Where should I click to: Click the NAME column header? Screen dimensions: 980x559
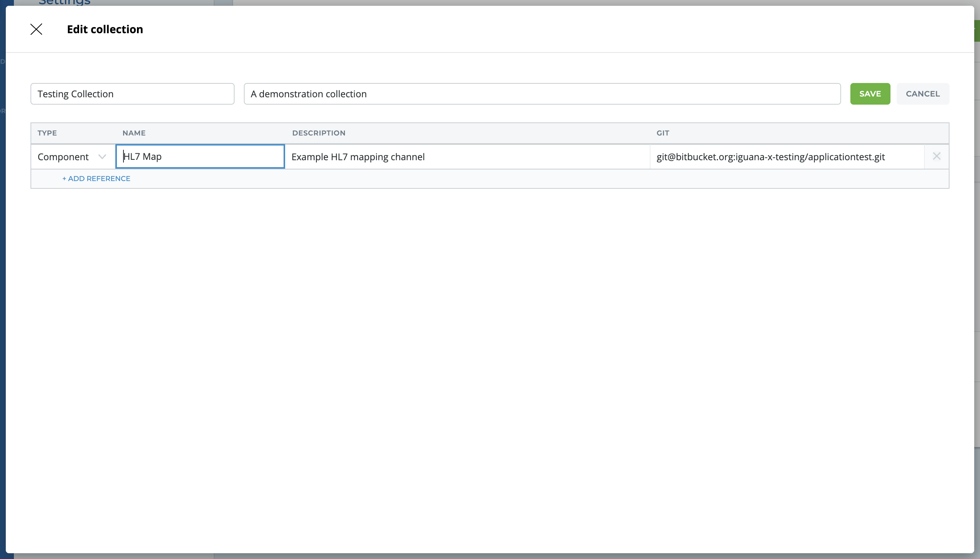[x=134, y=133]
